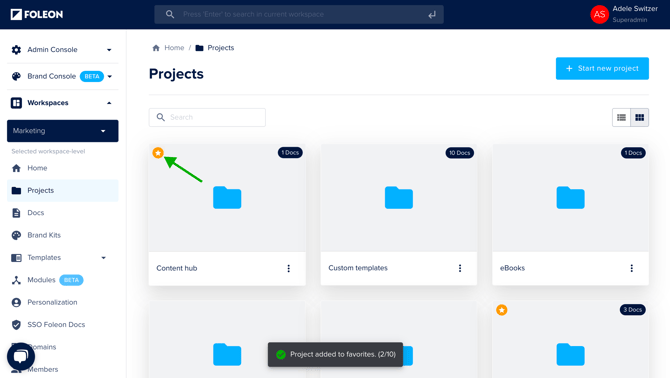This screenshot has width=670, height=378.
Task: Switch to grid view
Action: click(640, 117)
